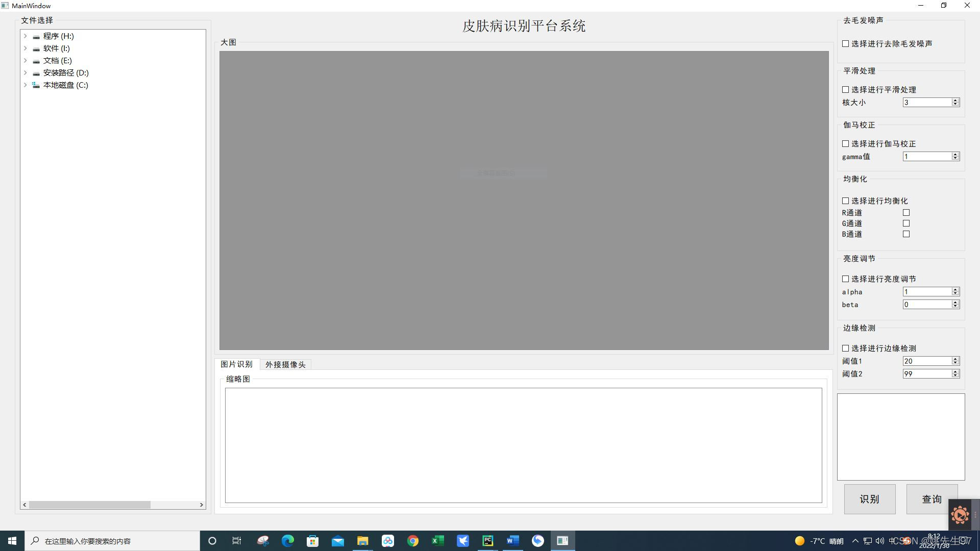The width and height of the screenshot is (980, 551).
Task: Open PyCharm from the taskbar
Action: tap(487, 541)
